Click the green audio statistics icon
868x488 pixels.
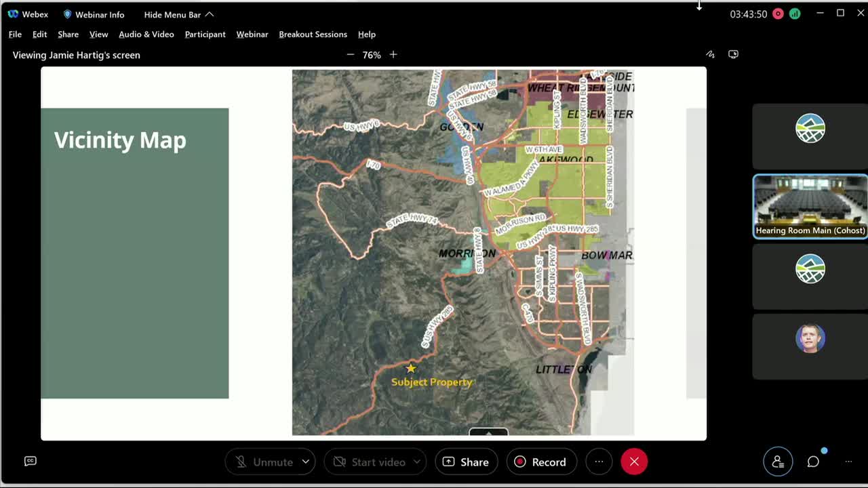tap(795, 14)
